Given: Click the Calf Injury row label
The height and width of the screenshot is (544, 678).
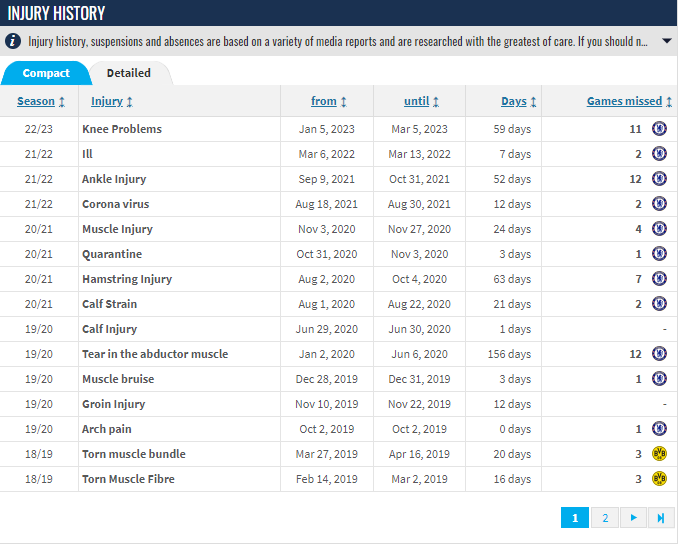Looking at the screenshot, I should [x=110, y=329].
